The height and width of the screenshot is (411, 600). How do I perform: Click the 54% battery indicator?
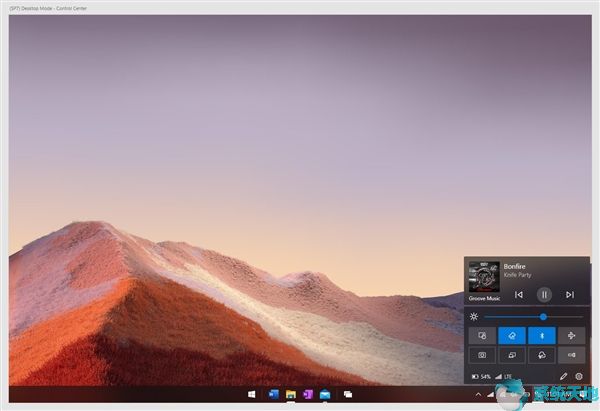(481, 377)
